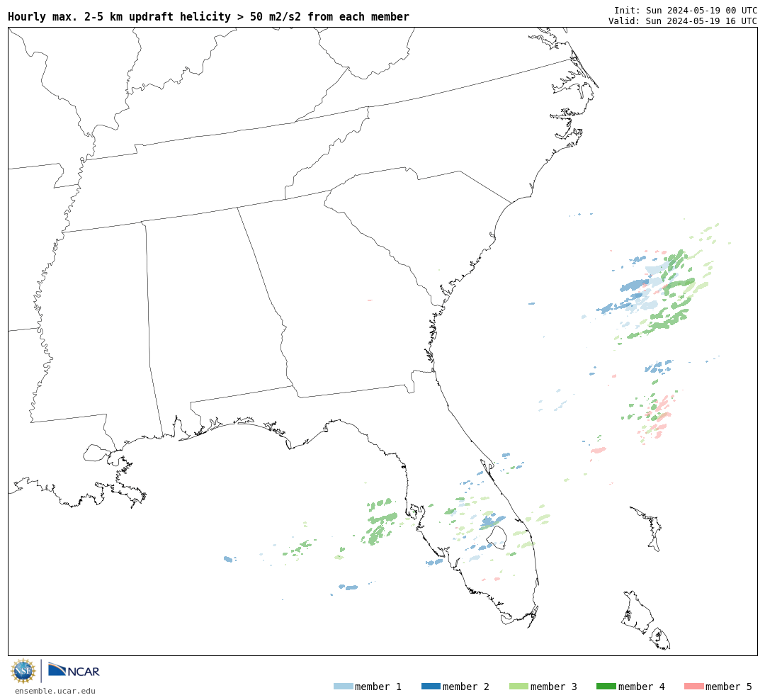Click the 'member 2' legend label
This screenshot has height=700, width=765.
[466, 687]
